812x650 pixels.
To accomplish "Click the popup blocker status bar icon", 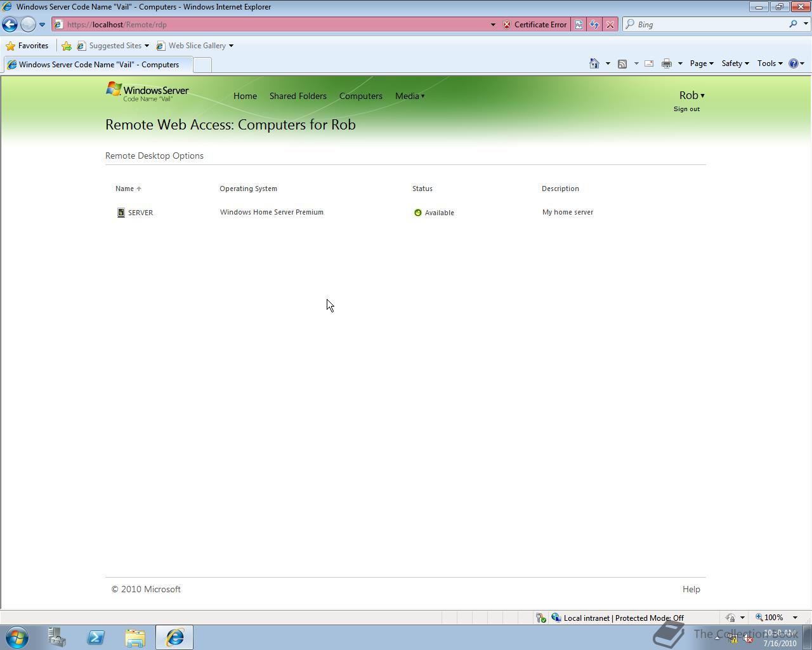I will tap(540, 618).
